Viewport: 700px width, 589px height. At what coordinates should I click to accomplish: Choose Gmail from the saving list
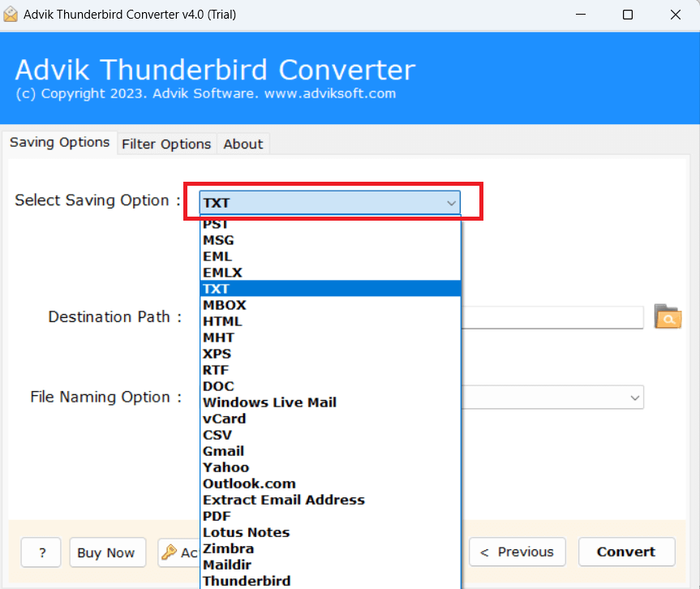point(330,451)
